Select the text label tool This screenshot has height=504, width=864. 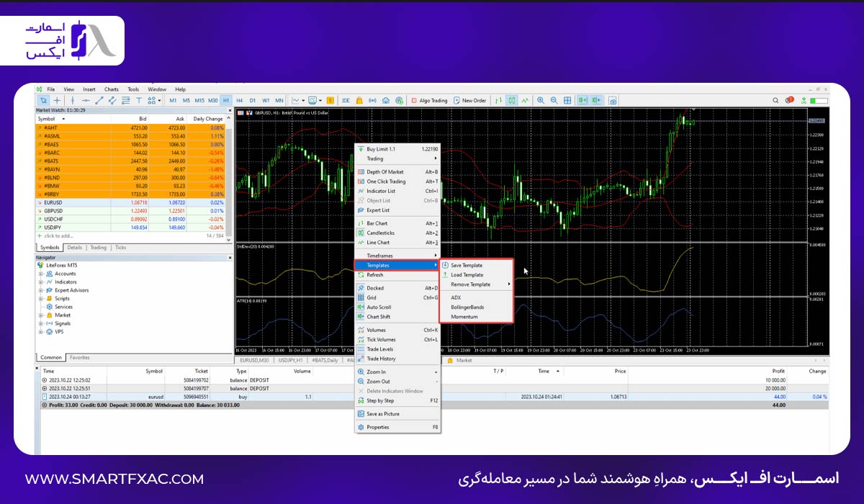(x=139, y=100)
